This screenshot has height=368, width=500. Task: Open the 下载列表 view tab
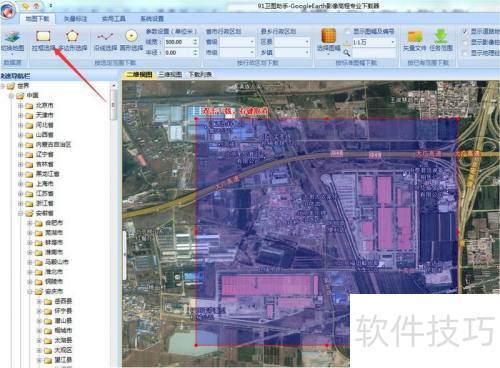[x=200, y=74]
